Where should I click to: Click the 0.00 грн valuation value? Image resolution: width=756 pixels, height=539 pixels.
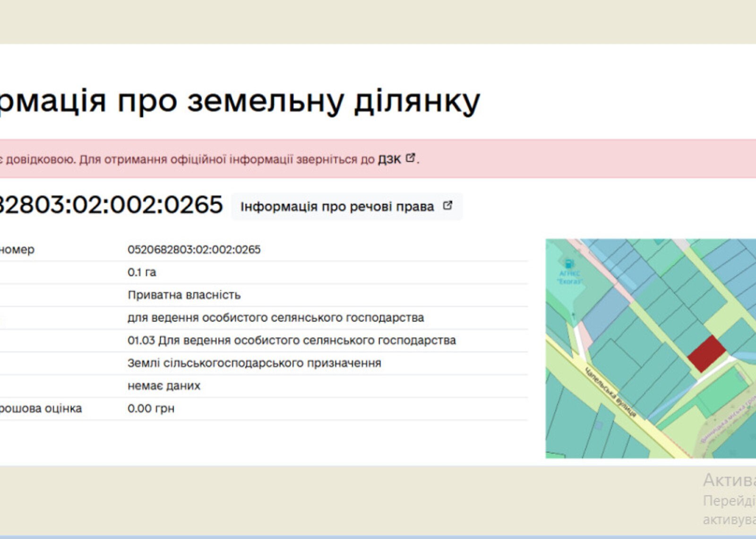(x=151, y=409)
